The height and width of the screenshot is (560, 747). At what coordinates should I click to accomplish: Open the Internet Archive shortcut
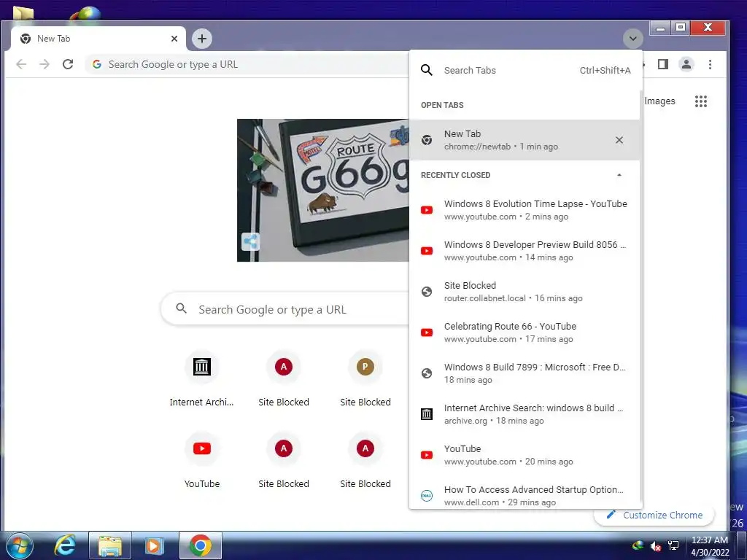click(201, 381)
